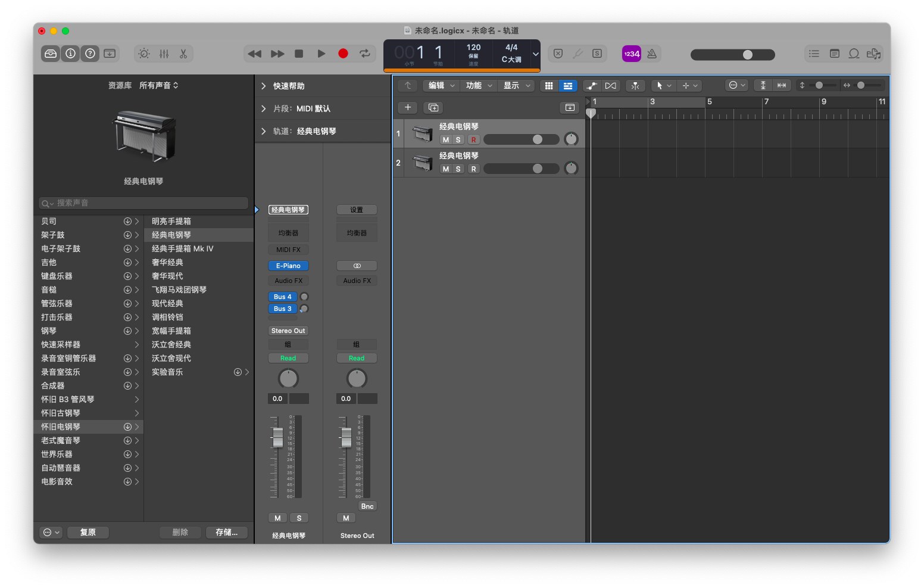Switch to grid view button in tracks toolbar
Screen dimensions: 924x588
click(549, 86)
